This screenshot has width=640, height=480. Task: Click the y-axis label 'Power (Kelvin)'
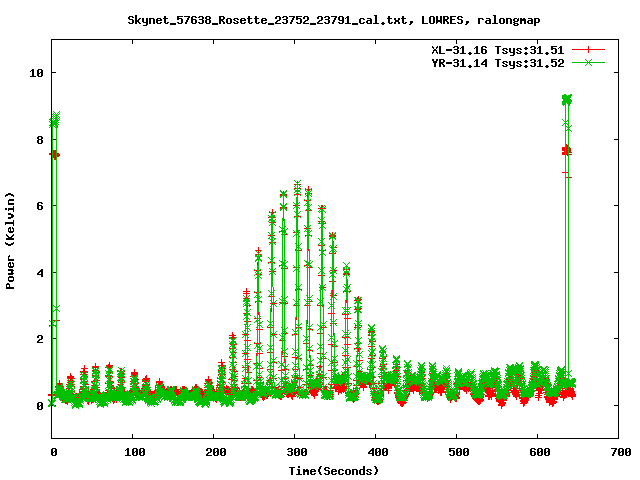(10, 241)
